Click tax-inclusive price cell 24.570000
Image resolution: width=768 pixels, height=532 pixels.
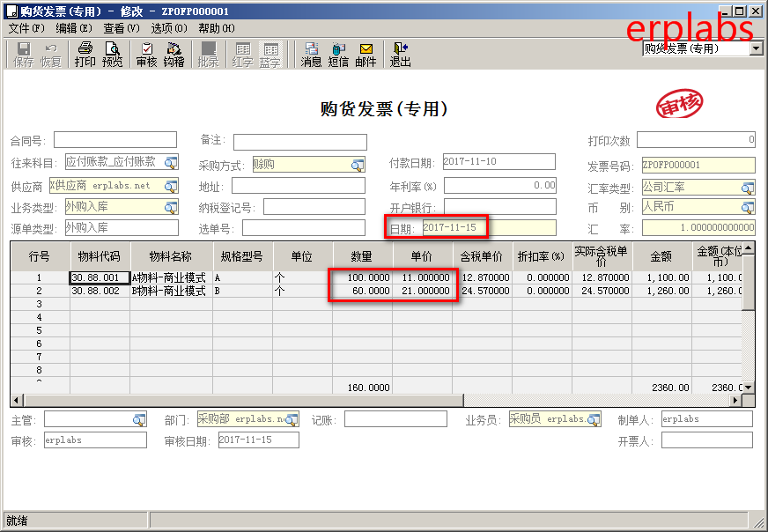(x=483, y=291)
